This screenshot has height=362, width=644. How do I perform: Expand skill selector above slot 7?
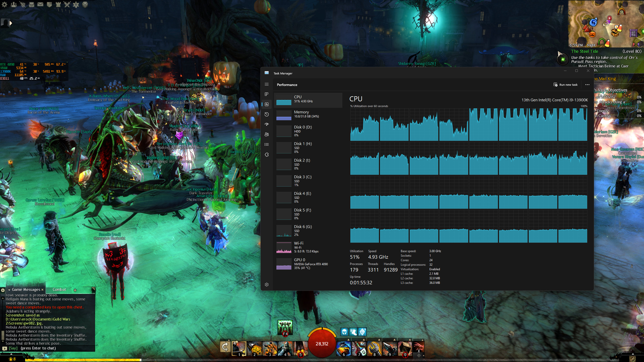[364, 340]
